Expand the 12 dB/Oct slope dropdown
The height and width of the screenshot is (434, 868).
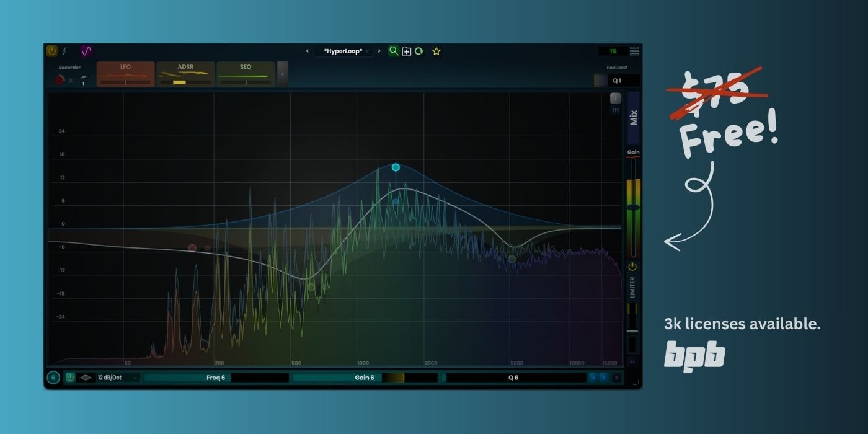tap(118, 378)
